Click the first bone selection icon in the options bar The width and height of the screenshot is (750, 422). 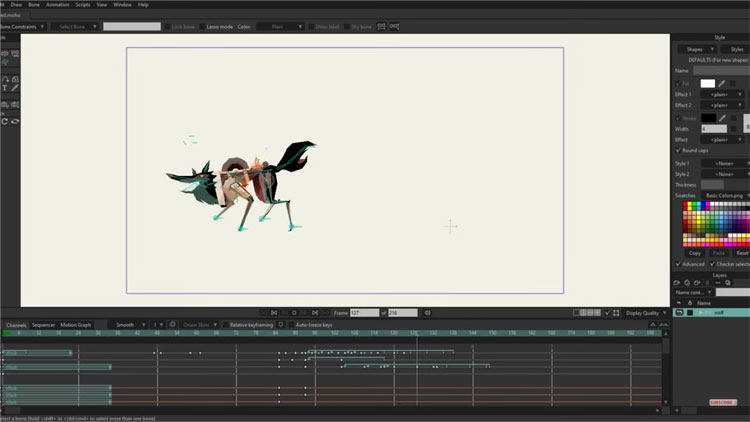(381, 27)
